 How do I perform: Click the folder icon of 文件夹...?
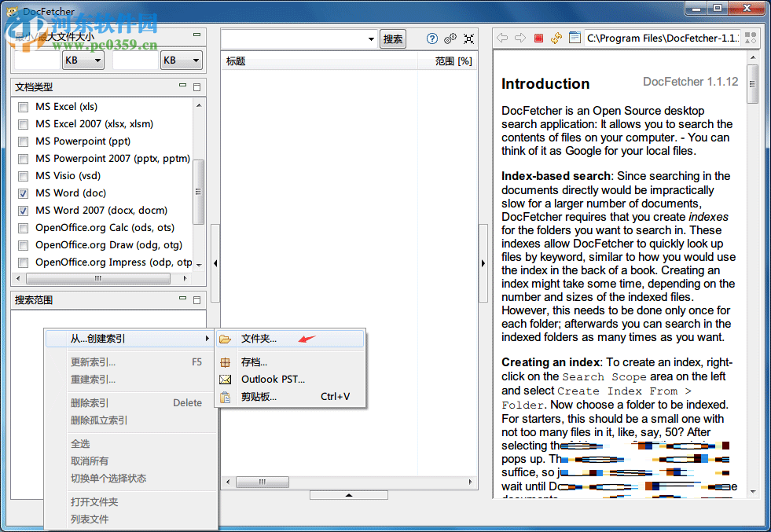[226, 339]
